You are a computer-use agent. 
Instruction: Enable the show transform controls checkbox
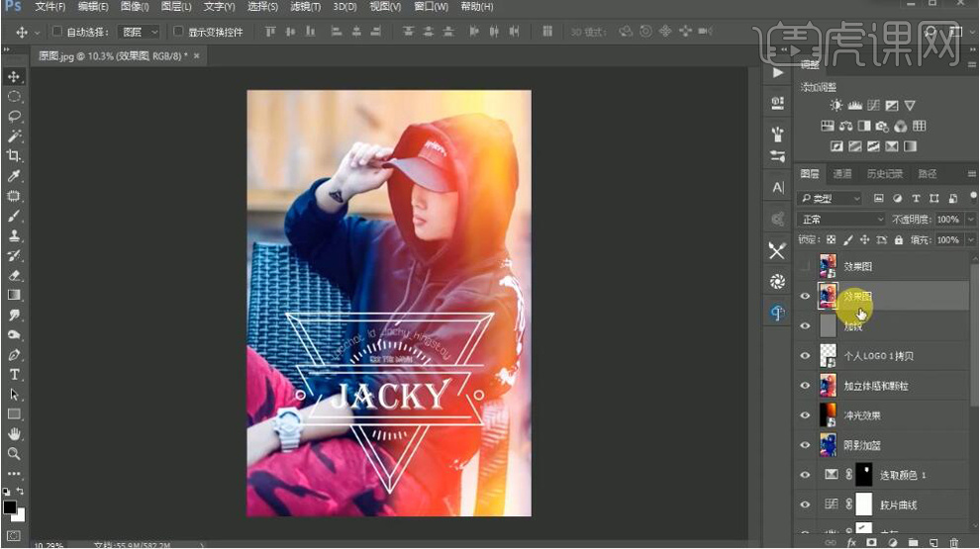pyautogui.click(x=178, y=32)
